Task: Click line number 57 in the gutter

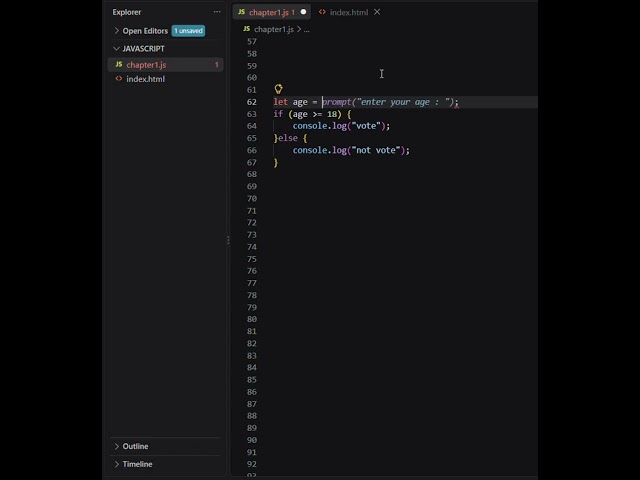Action: coord(252,42)
